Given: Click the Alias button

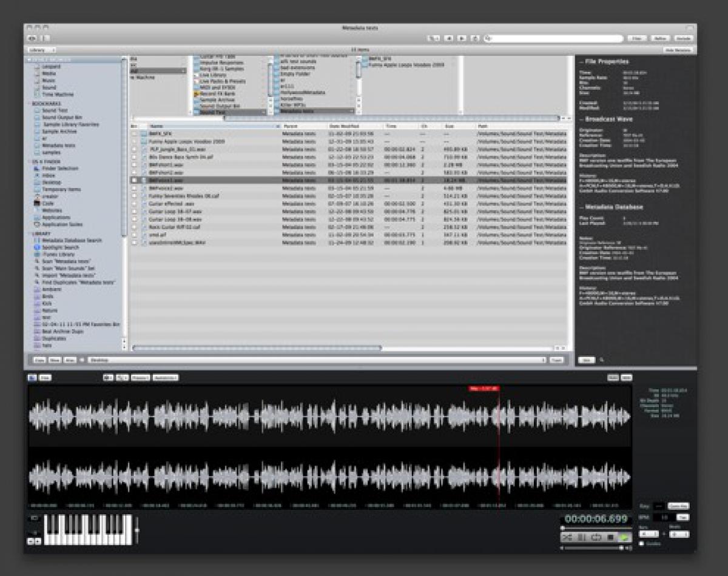Looking at the screenshot, I should tap(70, 360).
